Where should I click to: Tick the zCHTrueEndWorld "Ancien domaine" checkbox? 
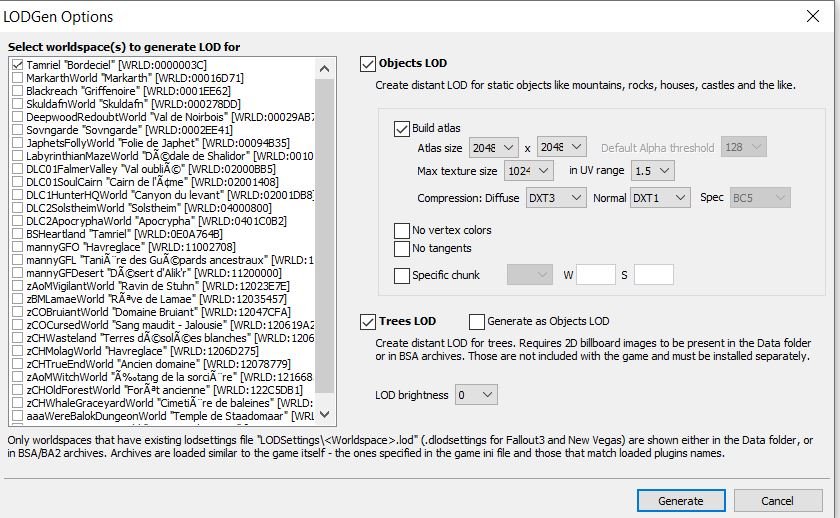click(17, 364)
